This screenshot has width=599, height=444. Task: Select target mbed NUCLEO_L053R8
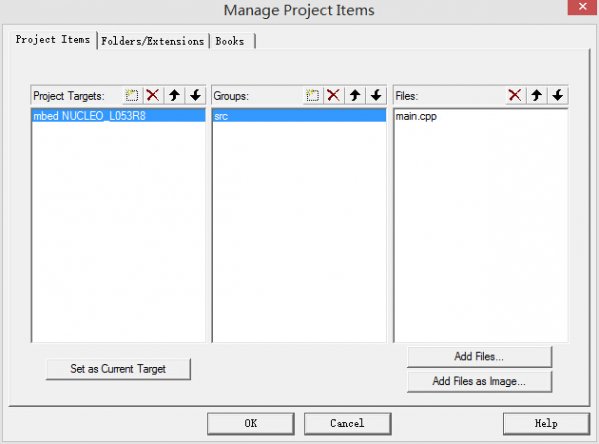[118, 116]
